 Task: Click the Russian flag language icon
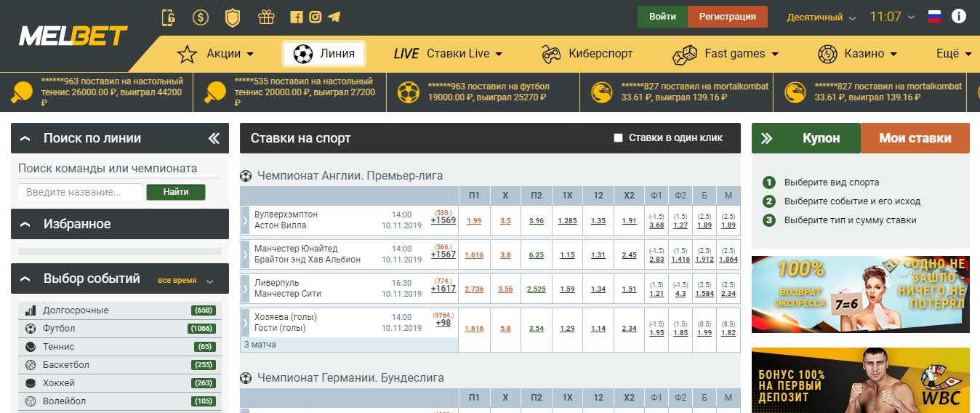934,17
